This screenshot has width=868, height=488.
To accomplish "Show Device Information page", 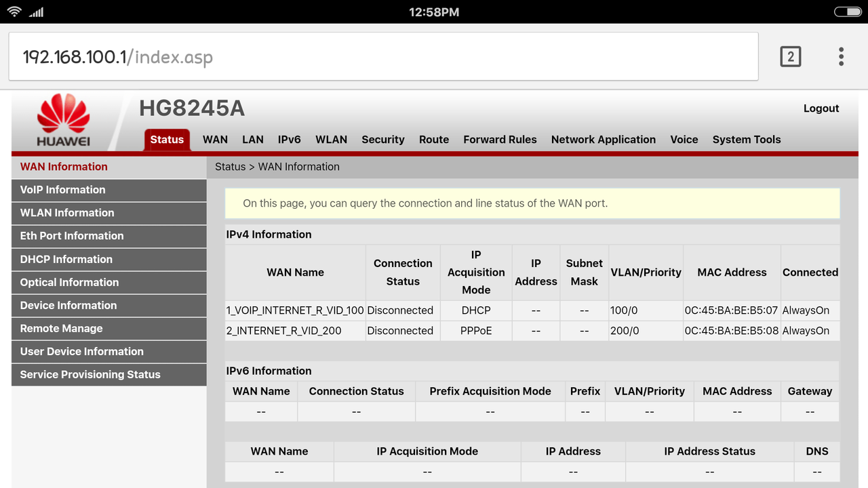I will (x=109, y=305).
